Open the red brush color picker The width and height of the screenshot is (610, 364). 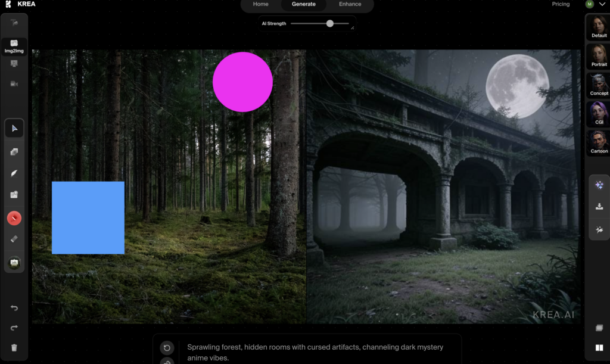[14, 218]
